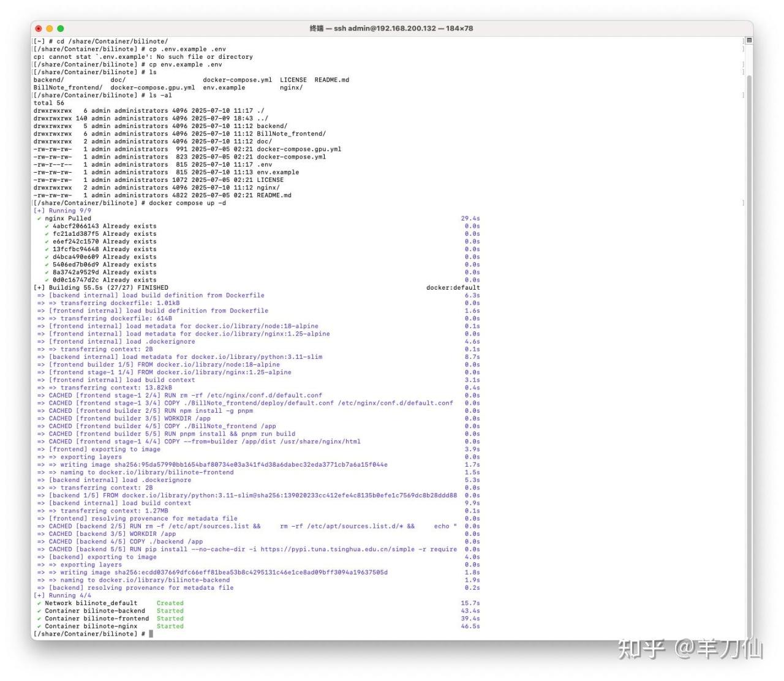Click the 'COPY --from=builder /app/dist' step
This screenshot has width=784, height=681.
pyautogui.click(x=199, y=442)
